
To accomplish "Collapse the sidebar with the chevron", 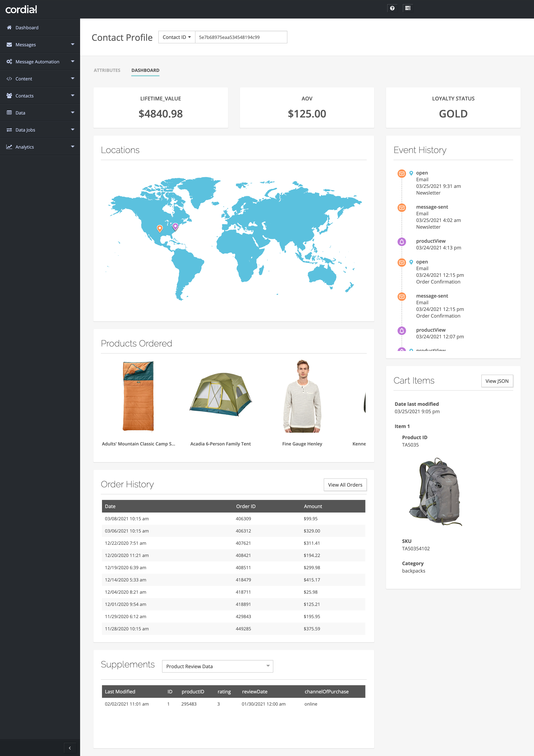I will tap(70, 748).
